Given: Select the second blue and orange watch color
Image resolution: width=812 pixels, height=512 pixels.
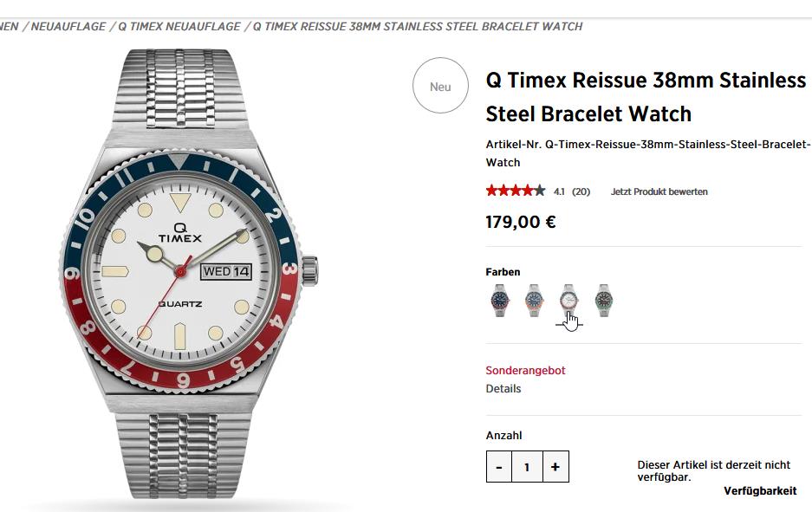Looking at the screenshot, I should (535, 301).
